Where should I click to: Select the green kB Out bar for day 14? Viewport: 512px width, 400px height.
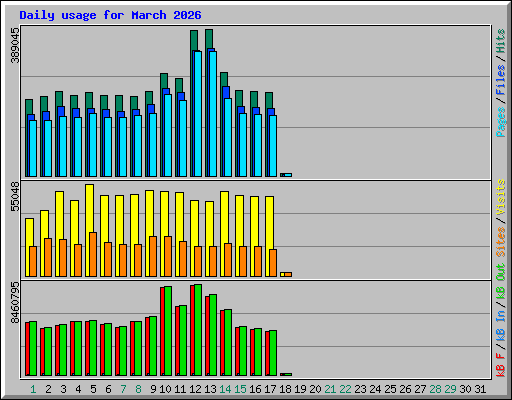point(228,343)
